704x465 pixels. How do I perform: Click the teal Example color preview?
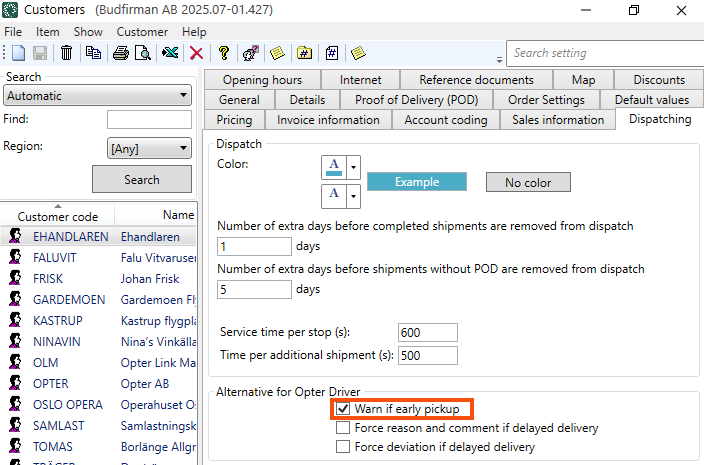pyautogui.click(x=416, y=182)
